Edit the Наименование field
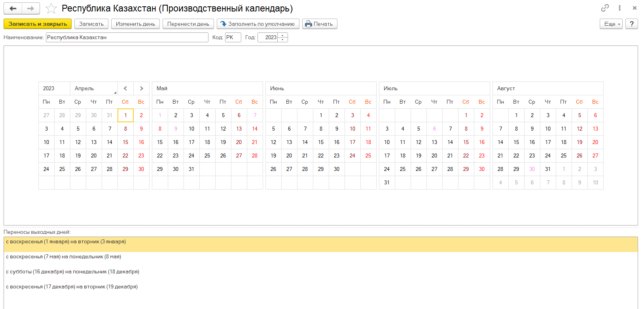The height and width of the screenshot is (309, 644). 127,37
